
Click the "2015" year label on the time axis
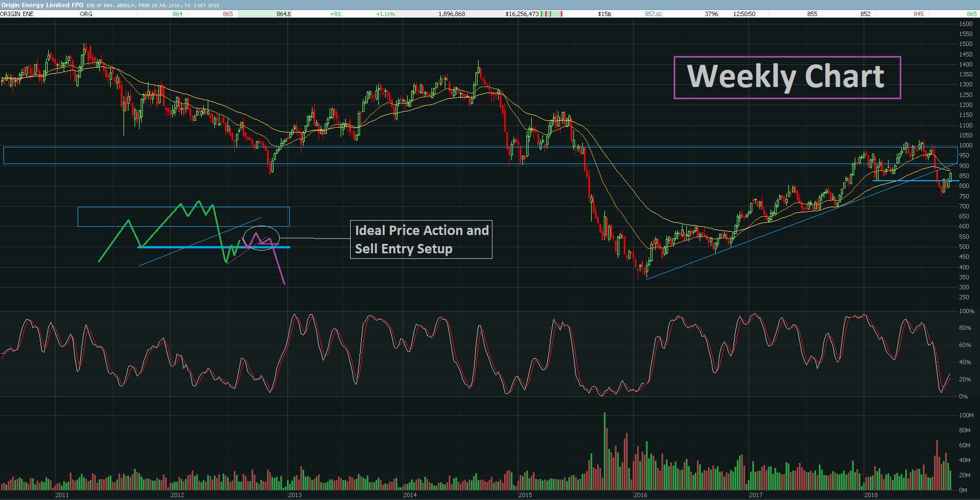pos(525,495)
